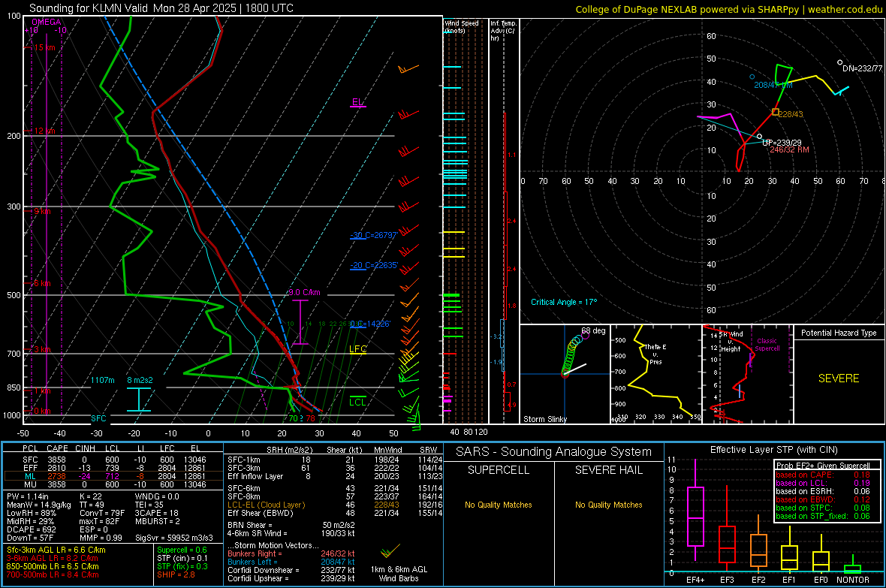Click the Supercell = 0.6 composite

click(x=182, y=550)
